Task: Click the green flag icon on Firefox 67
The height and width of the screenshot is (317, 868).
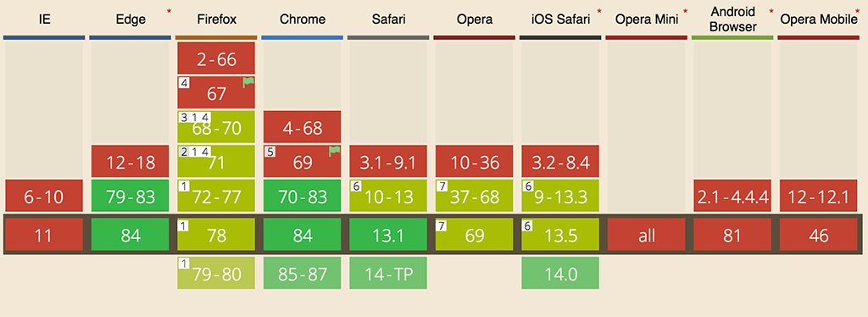Action: click(x=248, y=82)
